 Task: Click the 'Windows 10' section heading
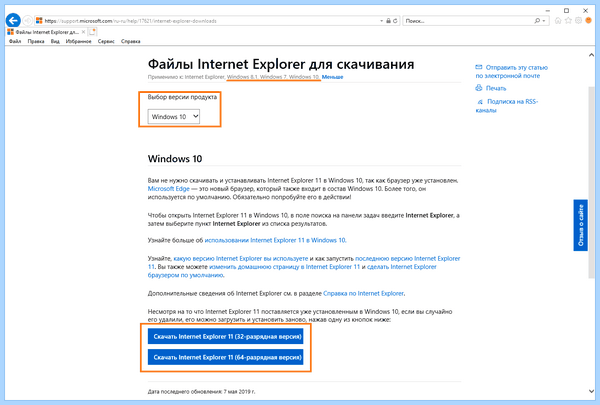pos(175,159)
